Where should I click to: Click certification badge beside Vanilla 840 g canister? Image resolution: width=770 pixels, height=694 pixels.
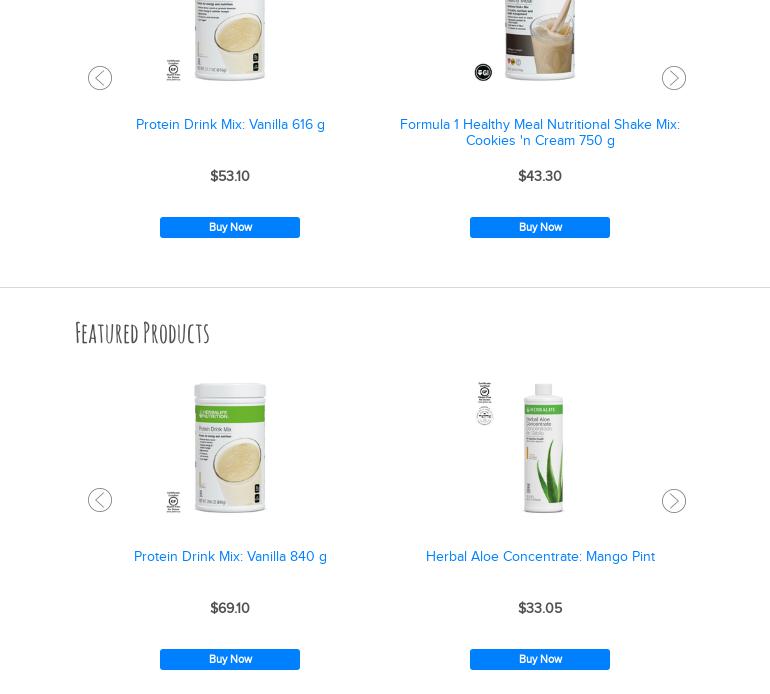(173, 501)
